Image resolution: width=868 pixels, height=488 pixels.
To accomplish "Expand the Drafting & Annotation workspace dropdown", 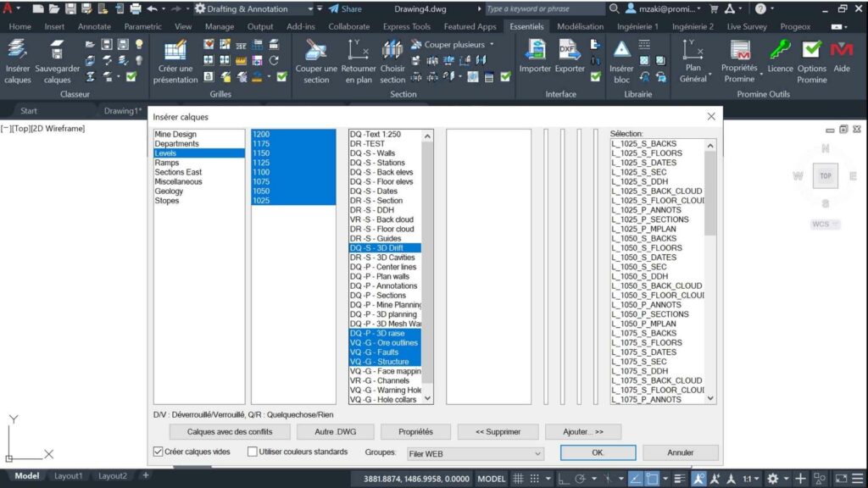I will click(310, 8).
